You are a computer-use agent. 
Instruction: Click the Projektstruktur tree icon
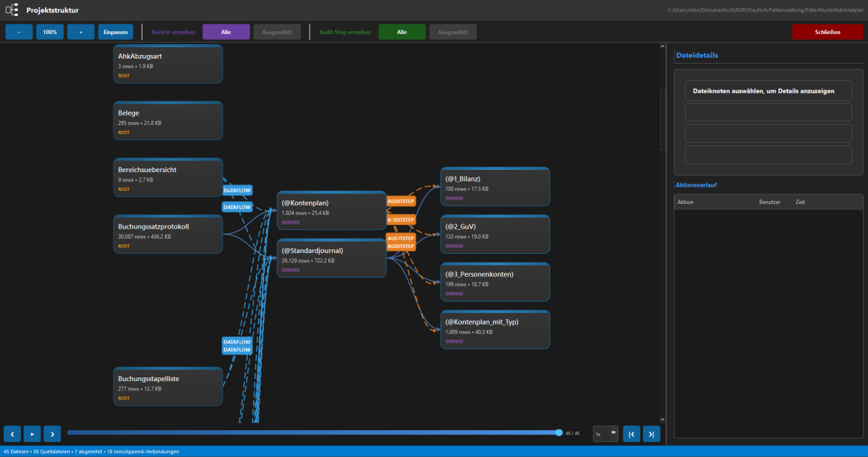pos(12,10)
